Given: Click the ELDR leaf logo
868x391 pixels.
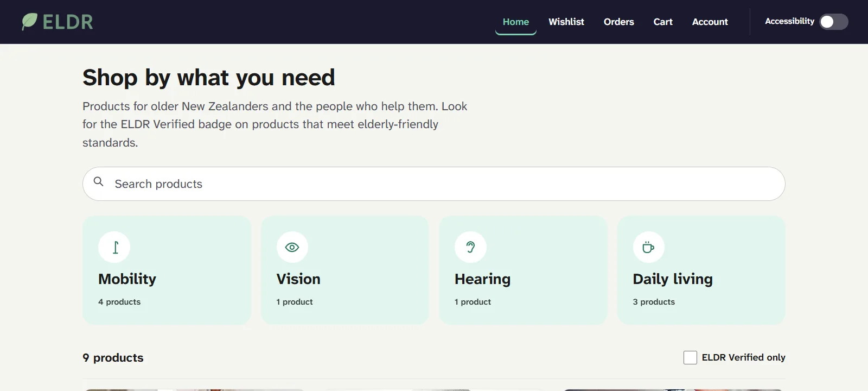Looking at the screenshot, I should pos(29,22).
